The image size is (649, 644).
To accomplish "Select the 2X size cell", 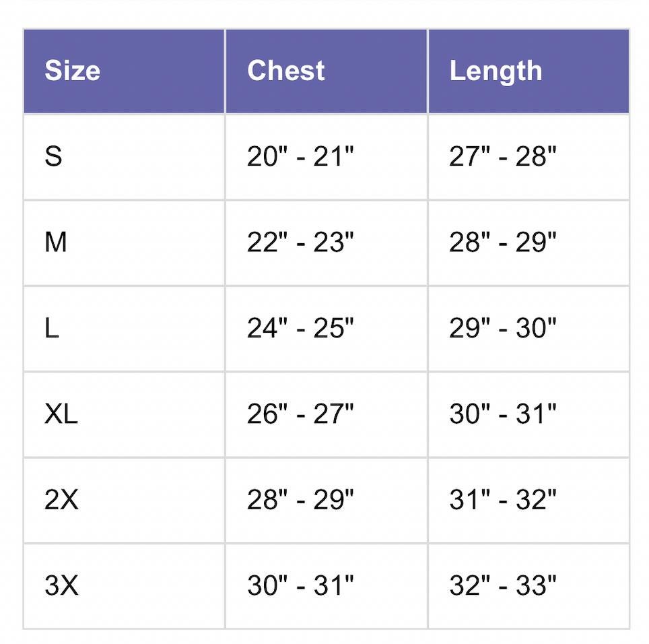I will (61, 500).
